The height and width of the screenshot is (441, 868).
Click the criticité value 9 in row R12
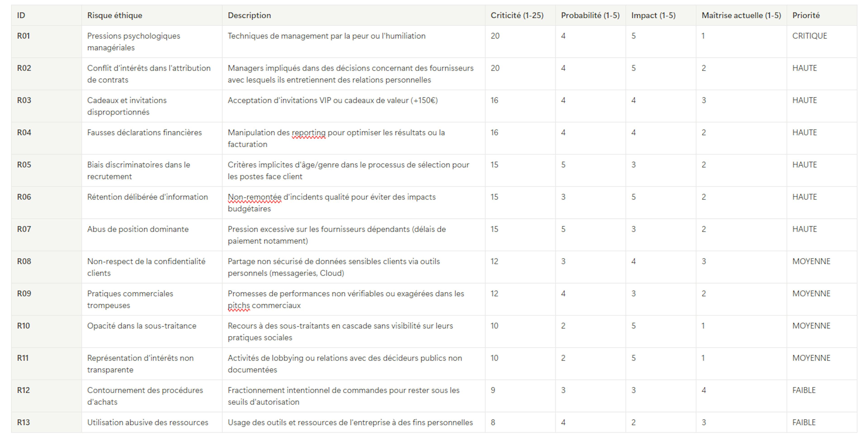[493, 390]
